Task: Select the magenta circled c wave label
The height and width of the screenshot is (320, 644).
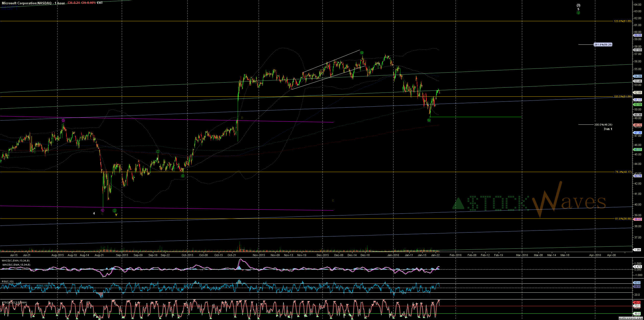Action: (103, 210)
